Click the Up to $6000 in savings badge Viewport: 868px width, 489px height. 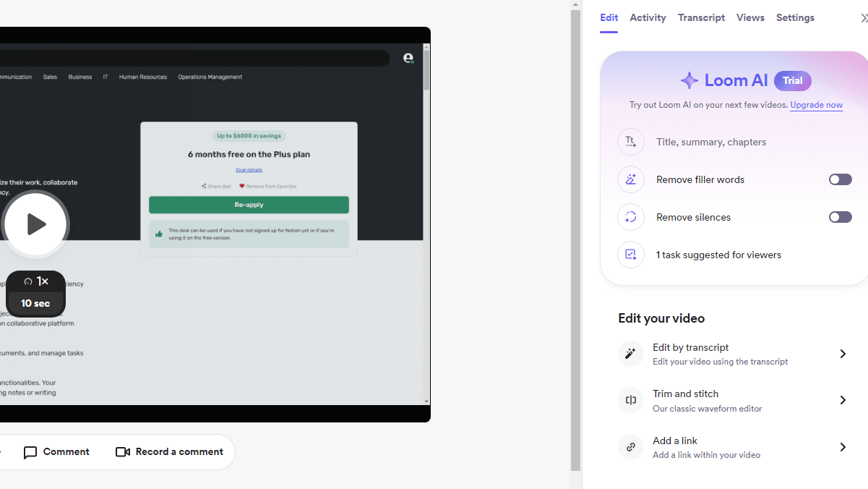coord(249,136)
